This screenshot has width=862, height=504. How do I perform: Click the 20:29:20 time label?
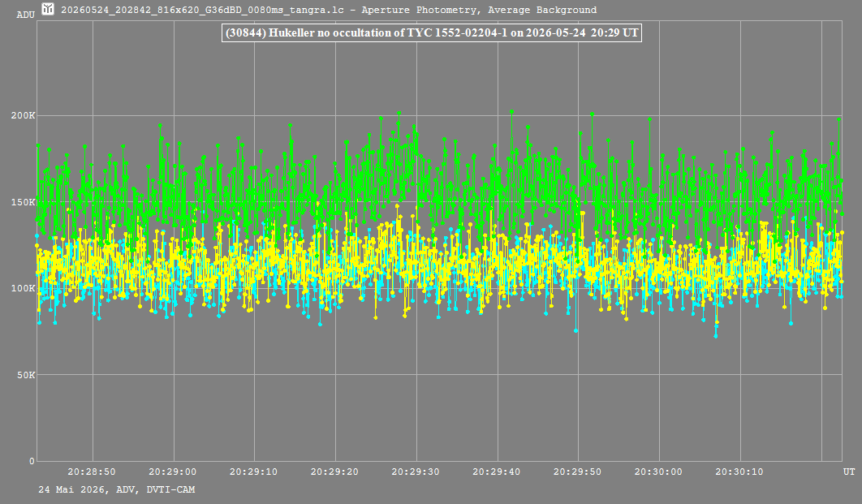[x=334, y=472]
